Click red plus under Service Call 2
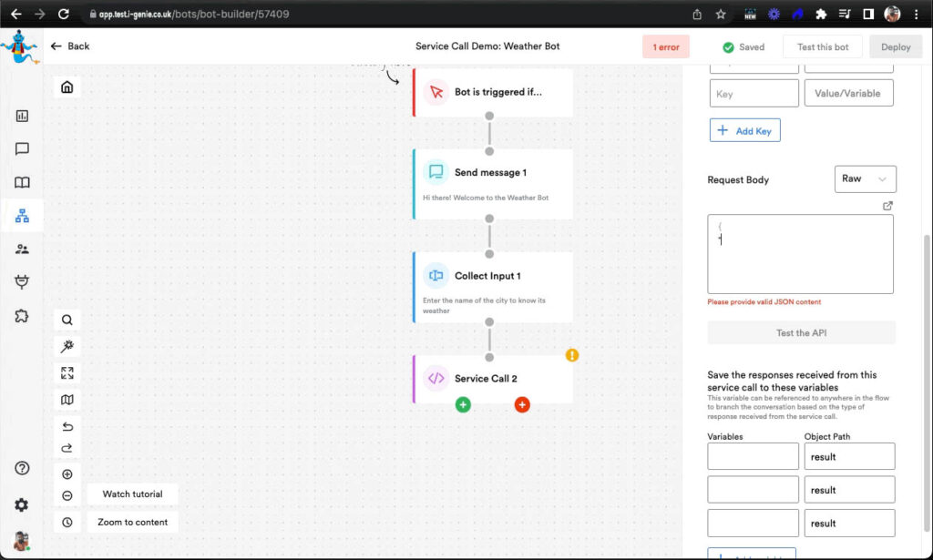933x560 pixels. (522, 404)
